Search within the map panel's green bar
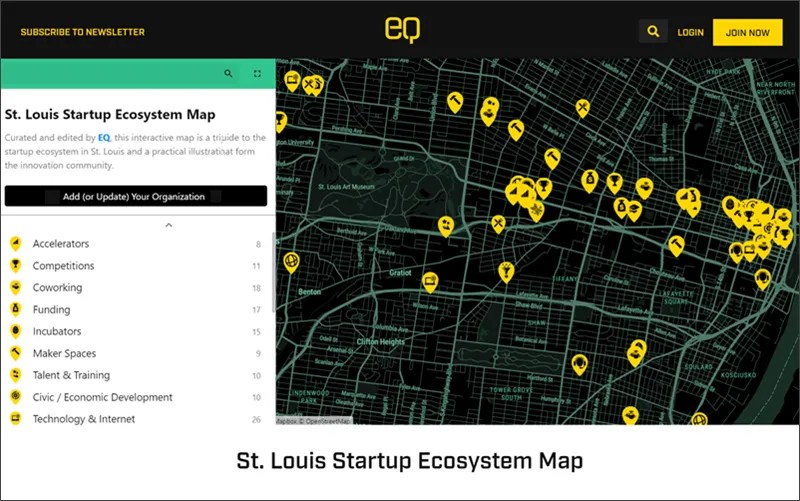800x501 pixels. point(228,73)
